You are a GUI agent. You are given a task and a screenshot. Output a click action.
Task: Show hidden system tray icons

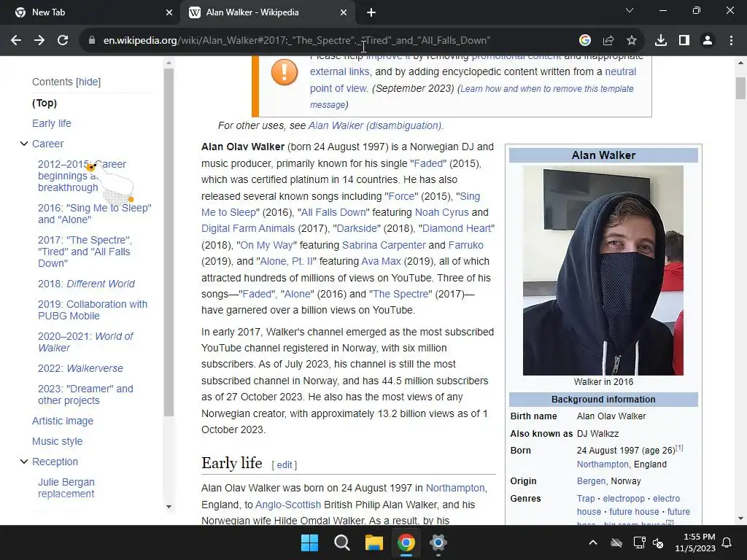pos(592,542)
